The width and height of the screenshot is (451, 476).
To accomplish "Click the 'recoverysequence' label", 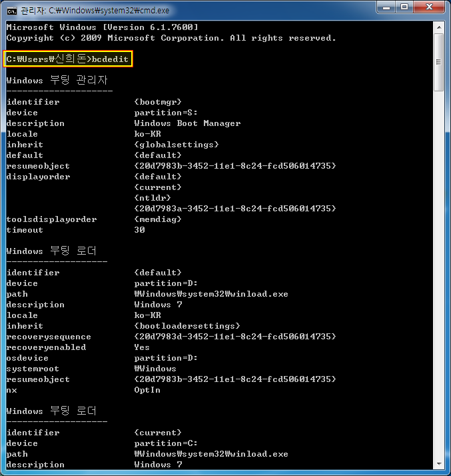I will (49, 337).
